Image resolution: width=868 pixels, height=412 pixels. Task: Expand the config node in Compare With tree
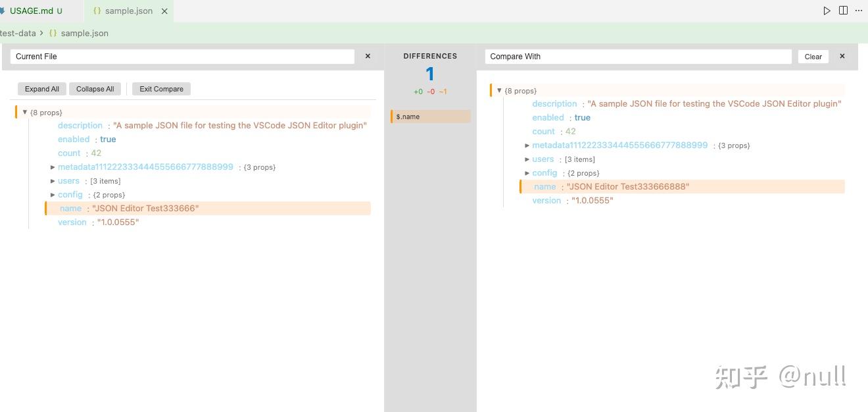pos(527,173)
